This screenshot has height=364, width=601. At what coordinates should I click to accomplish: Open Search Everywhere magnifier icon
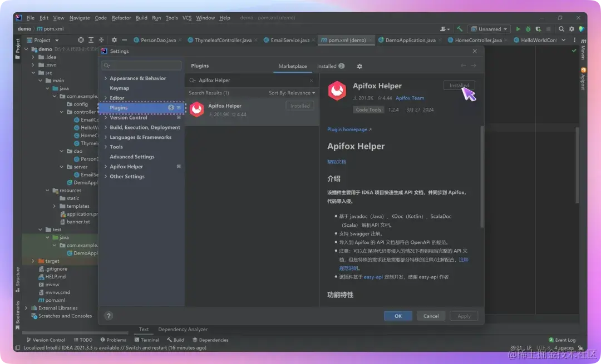pyautogui.click(x=561, y=29)
